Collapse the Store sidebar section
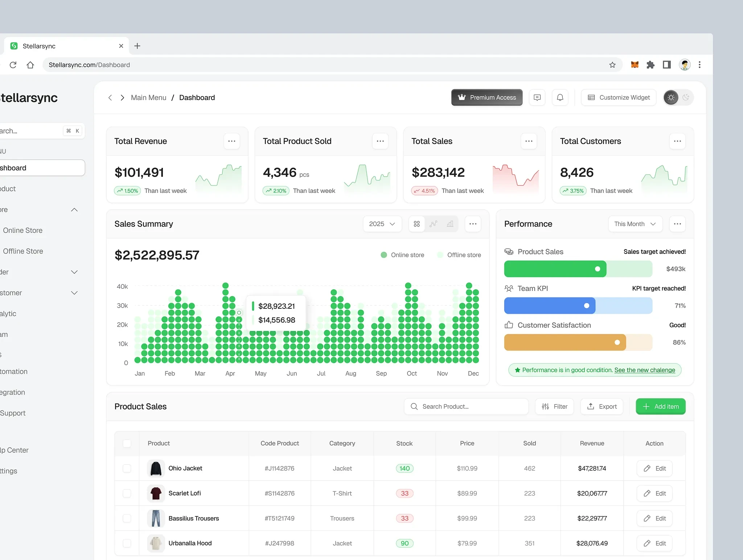743x560 pixels. pos(74,210)
